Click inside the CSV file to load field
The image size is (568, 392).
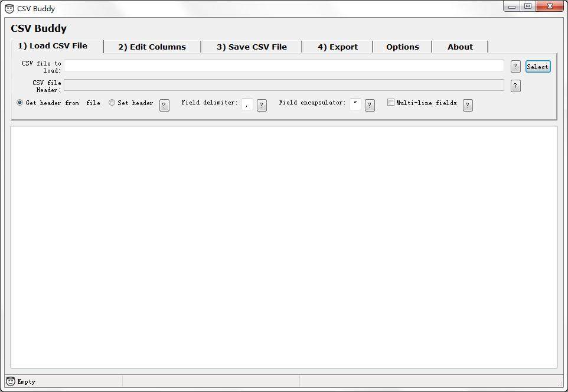283,66
